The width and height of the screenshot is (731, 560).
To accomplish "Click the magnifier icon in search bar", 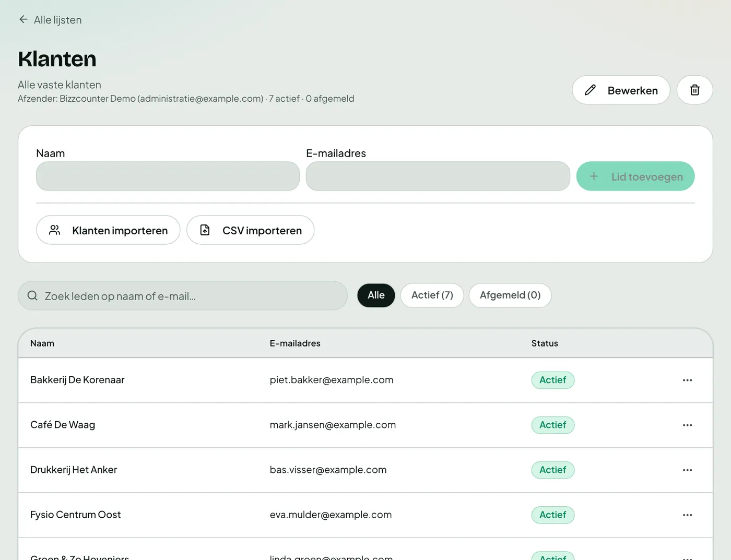I will click(32, 295).
